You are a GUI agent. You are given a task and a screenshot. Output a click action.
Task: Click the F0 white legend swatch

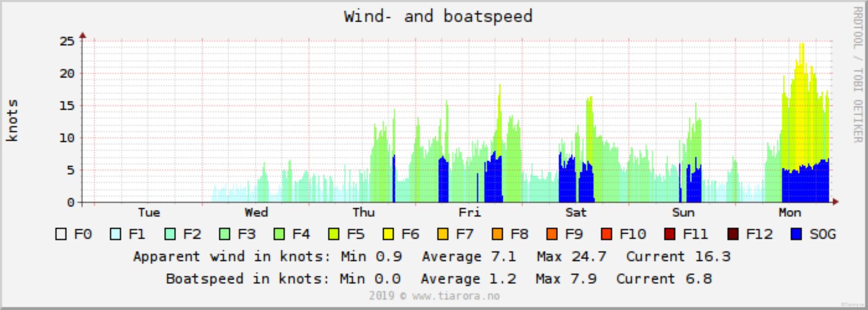coord(61,234)
